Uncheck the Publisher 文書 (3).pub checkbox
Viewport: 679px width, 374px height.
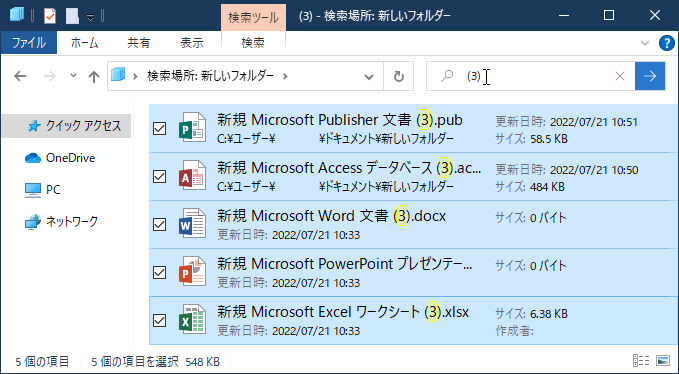159,129
